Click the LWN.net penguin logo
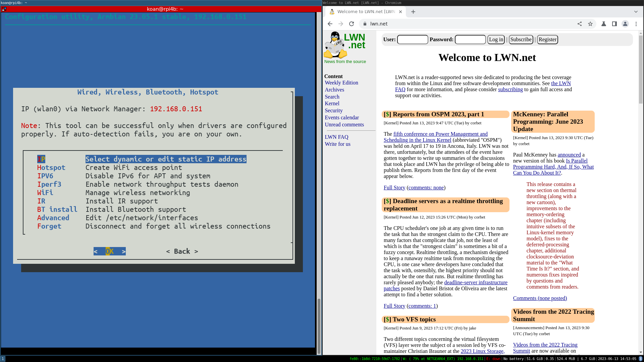644x362 pixels. tap(335, 45)
